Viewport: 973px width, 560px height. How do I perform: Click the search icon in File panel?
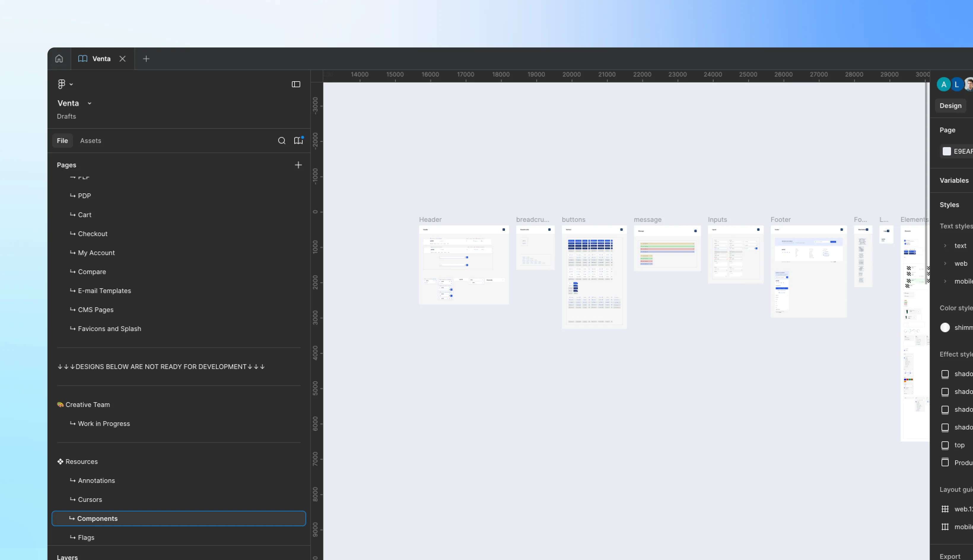click(x=282, y=141)
